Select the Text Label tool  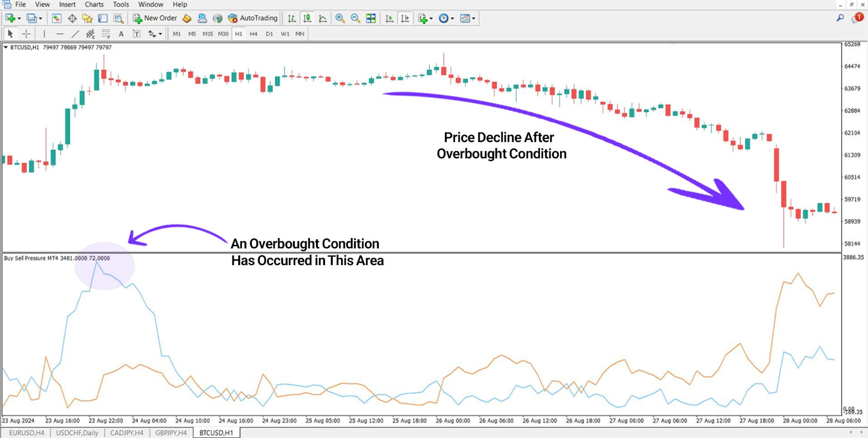pos(136,34)
